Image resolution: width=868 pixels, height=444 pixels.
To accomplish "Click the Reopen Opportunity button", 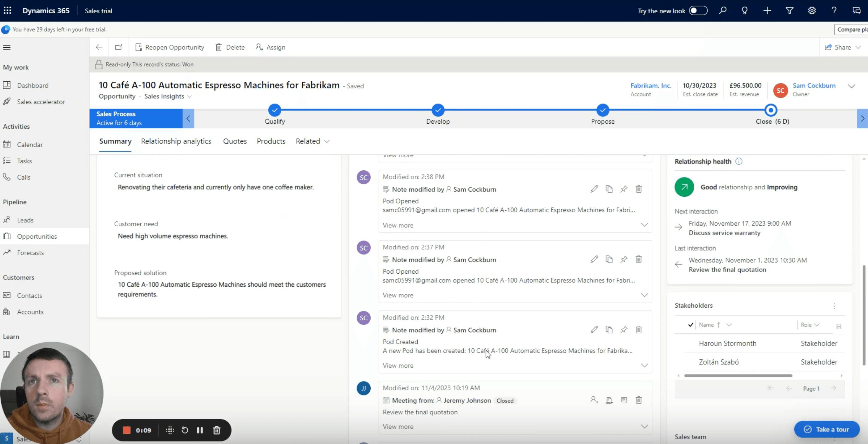I will pyautogui.click(x=170, y=47).
